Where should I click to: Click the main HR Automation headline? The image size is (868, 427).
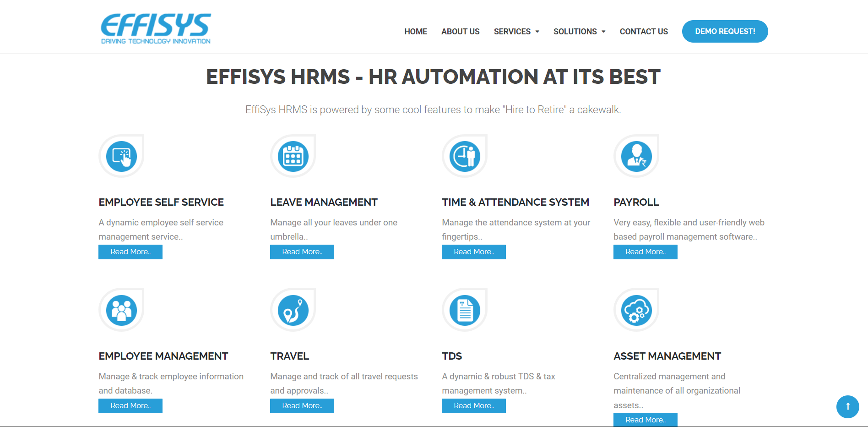433,77
